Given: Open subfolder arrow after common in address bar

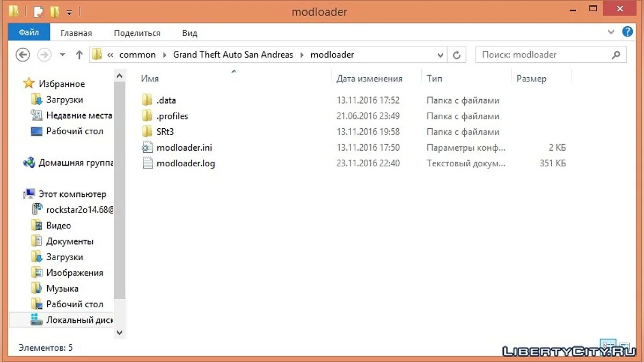Looking at the screenshot, I should 164,55.
